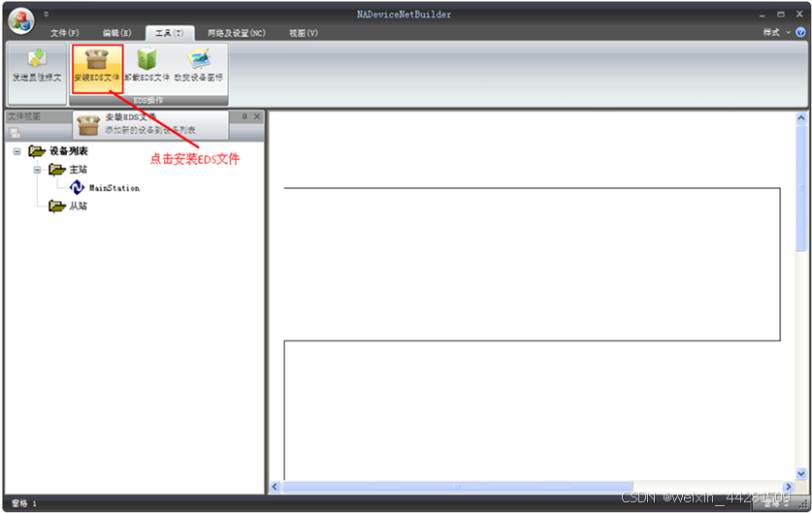Click the 窗格 1 status bar text
Image resolution: width=812 pixels, height=513 pixels.
(24, 503)
